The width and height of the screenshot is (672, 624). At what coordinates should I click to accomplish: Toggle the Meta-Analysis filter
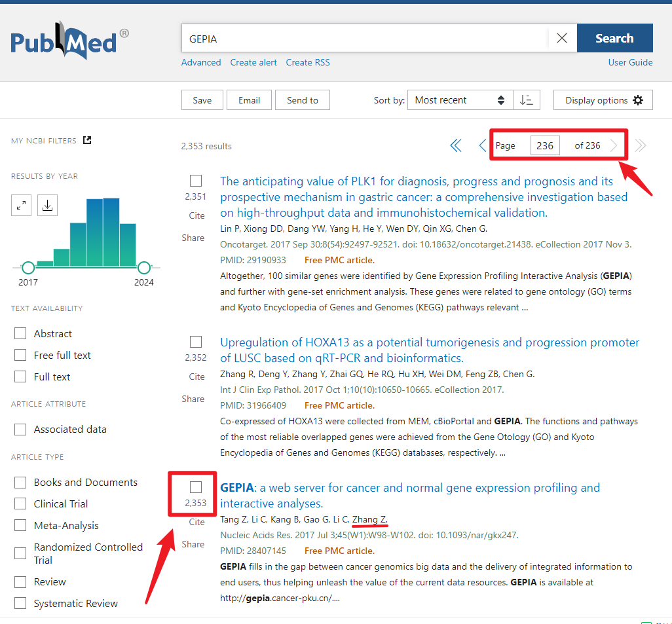click(20, 525)
